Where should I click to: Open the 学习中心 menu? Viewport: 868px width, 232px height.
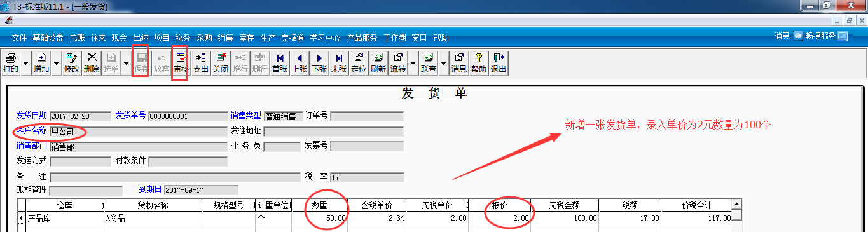[325, 38]
